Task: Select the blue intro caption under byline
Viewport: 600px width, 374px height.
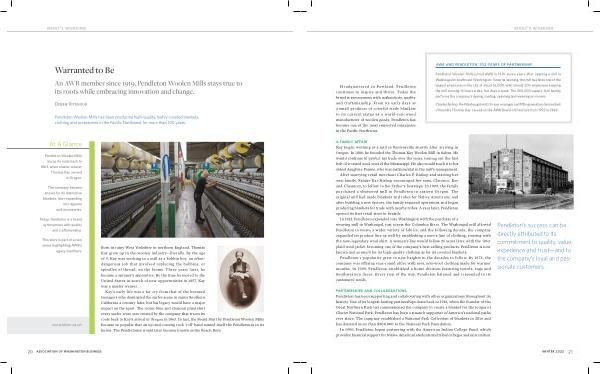Action: pos(127,120)
